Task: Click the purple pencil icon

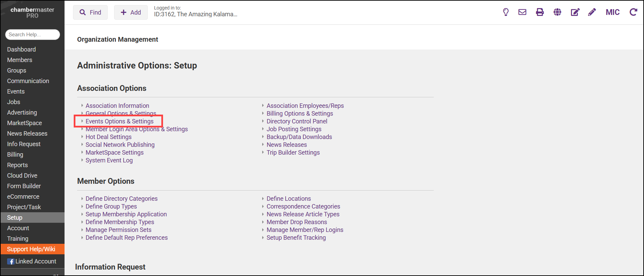Action: [592, 12]
